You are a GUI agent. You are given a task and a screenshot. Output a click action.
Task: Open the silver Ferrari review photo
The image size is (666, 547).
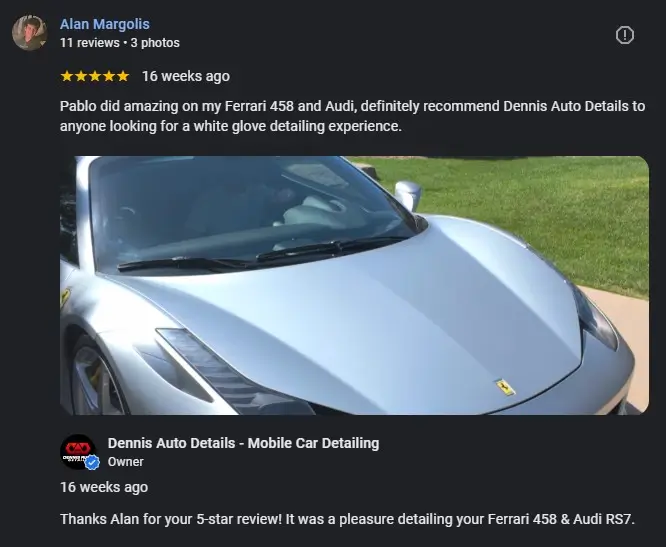pyautogui.click(x=354, y=285)
